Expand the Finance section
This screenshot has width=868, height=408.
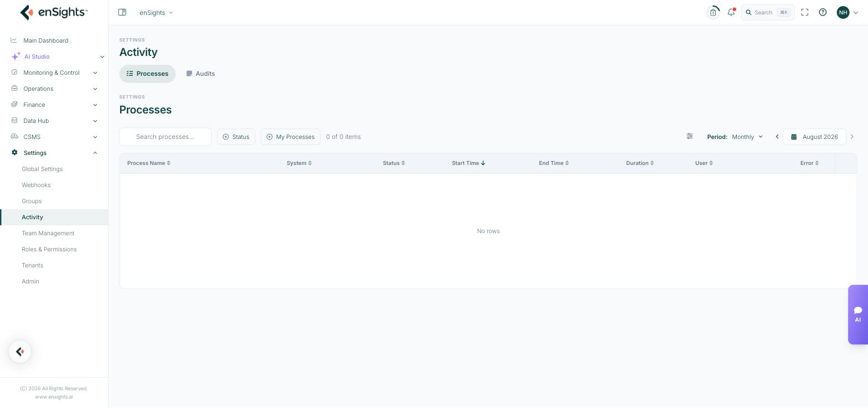(54, 105)
